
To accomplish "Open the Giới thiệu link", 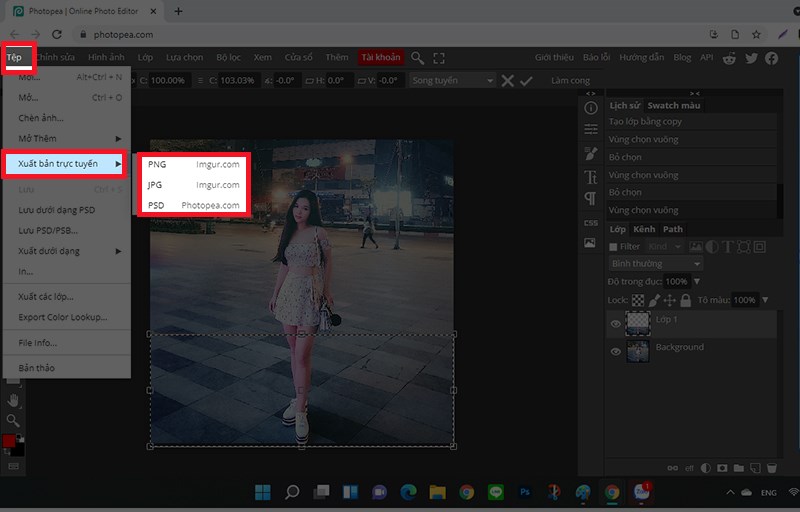I will 554,58.
